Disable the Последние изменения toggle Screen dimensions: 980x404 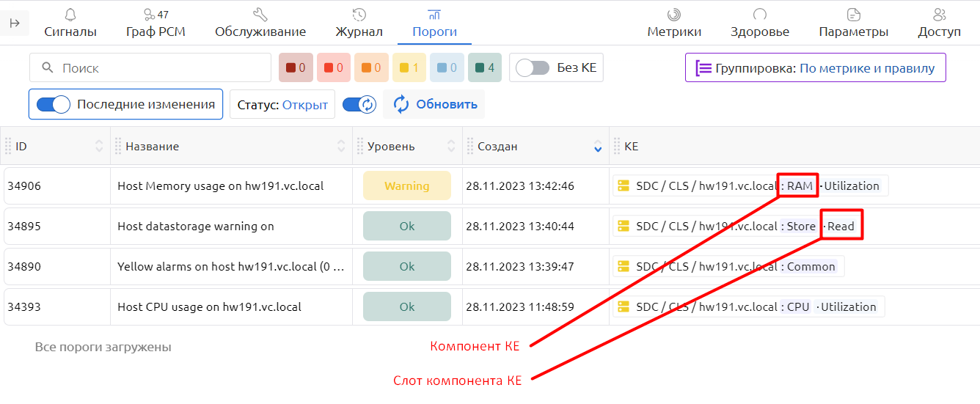(x=53, y=104)
